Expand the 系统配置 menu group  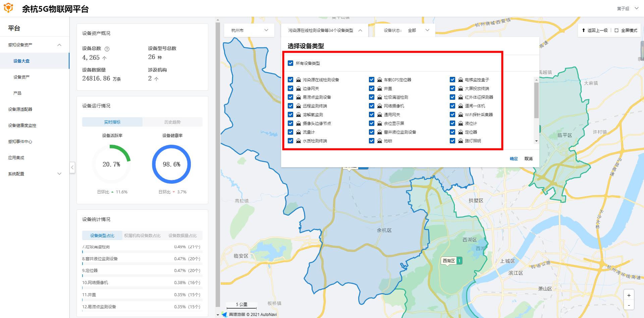coord(35,174)
